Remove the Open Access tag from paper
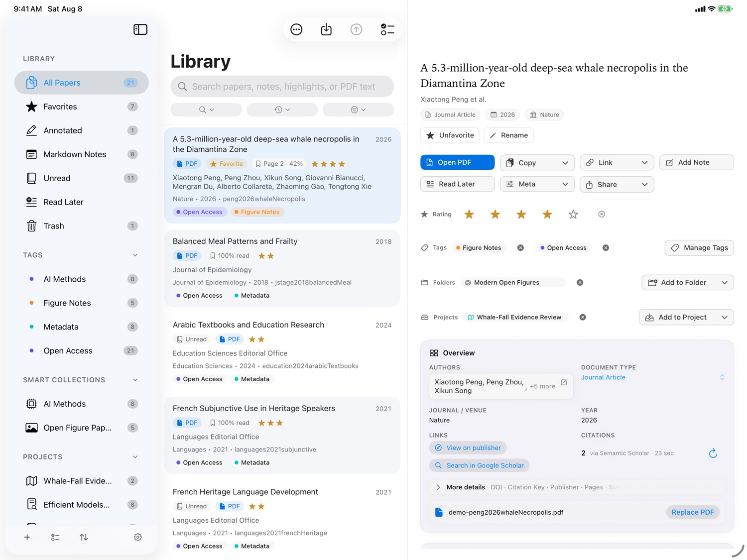The image size is (747, 560). pyautogui.click(x=606, y=248)
